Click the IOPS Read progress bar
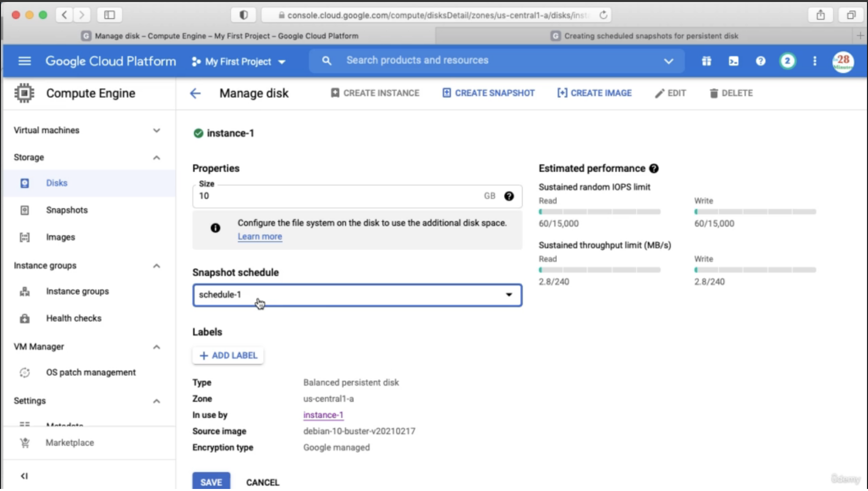Viewport: 868px width, 491px height. coord(600,211)
